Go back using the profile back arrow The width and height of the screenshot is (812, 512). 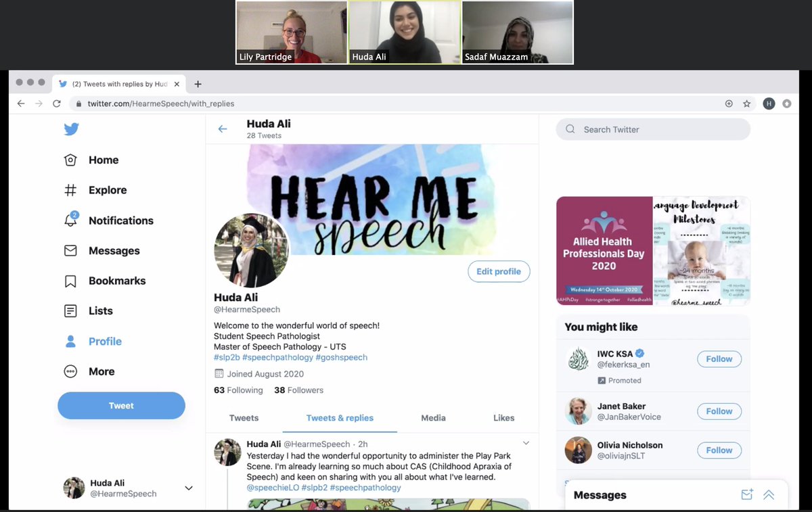223,129
